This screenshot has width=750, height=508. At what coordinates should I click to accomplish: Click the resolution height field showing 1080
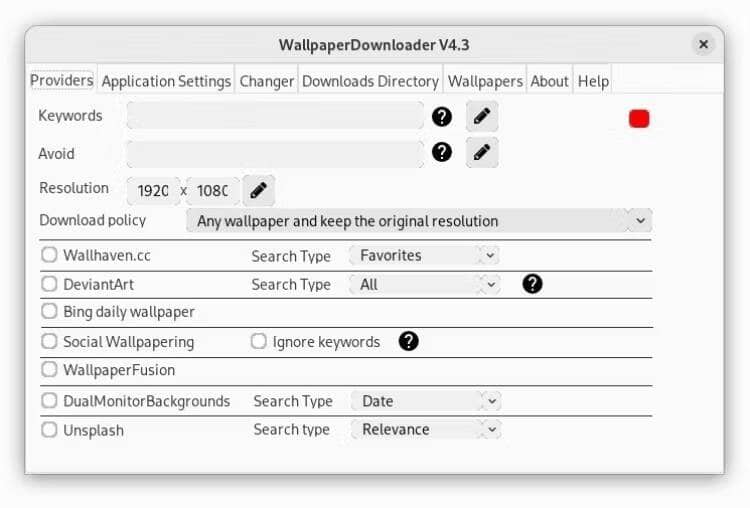(212, 191)
